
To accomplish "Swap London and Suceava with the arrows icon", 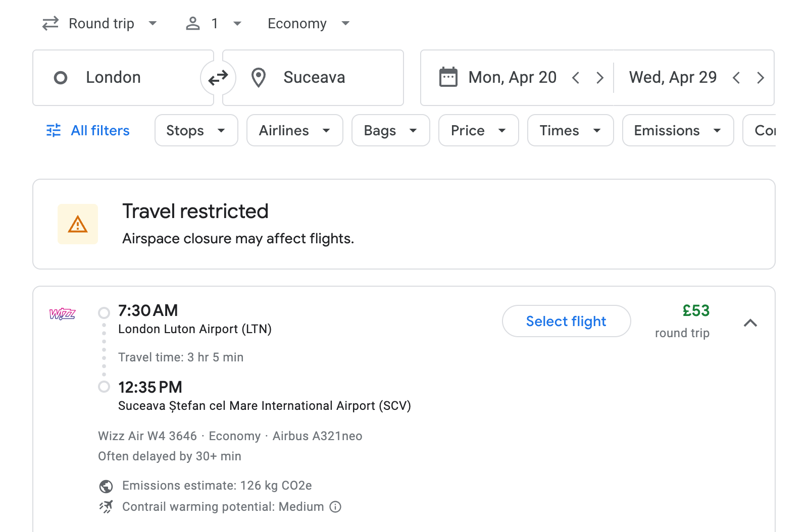I will click(218, 77).
